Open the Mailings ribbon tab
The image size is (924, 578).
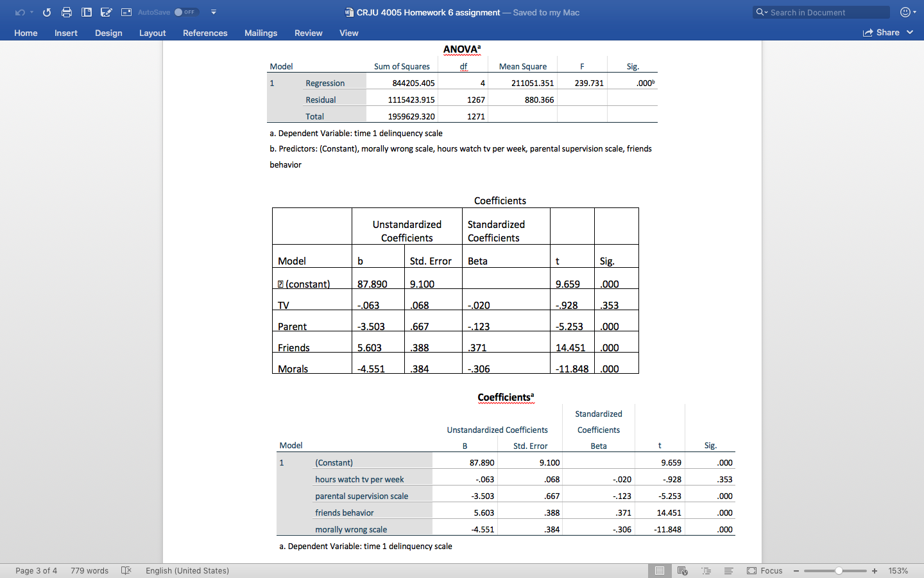click(x=261, y=33)
